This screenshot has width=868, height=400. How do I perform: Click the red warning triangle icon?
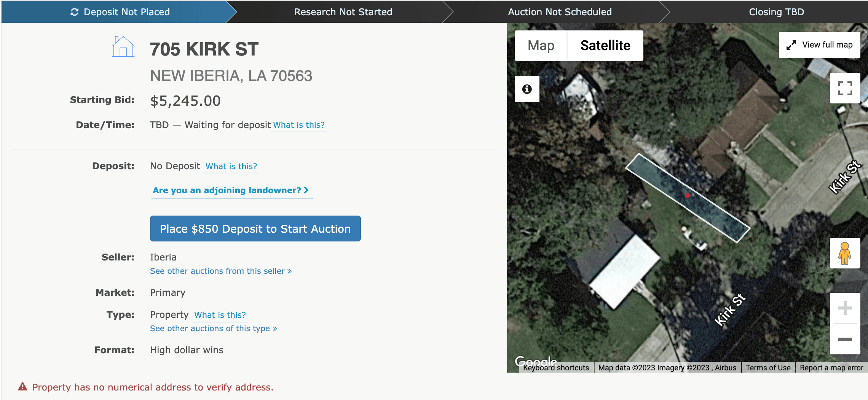23,387
